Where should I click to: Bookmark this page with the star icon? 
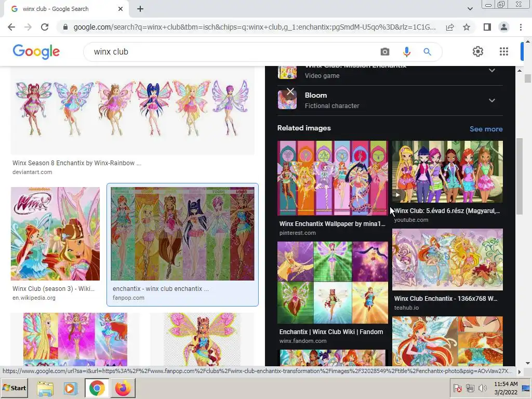pos(467,27)
